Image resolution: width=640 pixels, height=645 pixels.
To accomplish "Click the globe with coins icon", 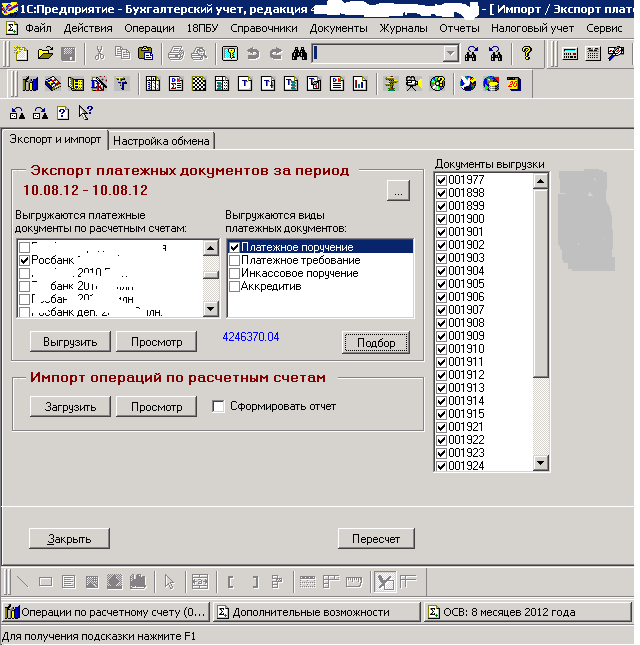I will (x=491, y=84).
